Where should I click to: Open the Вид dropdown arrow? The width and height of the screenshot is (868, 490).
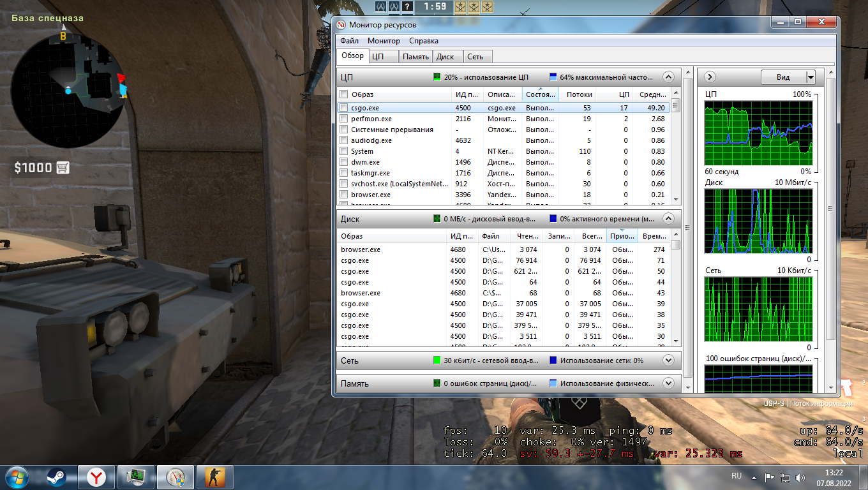coord(811,77)
